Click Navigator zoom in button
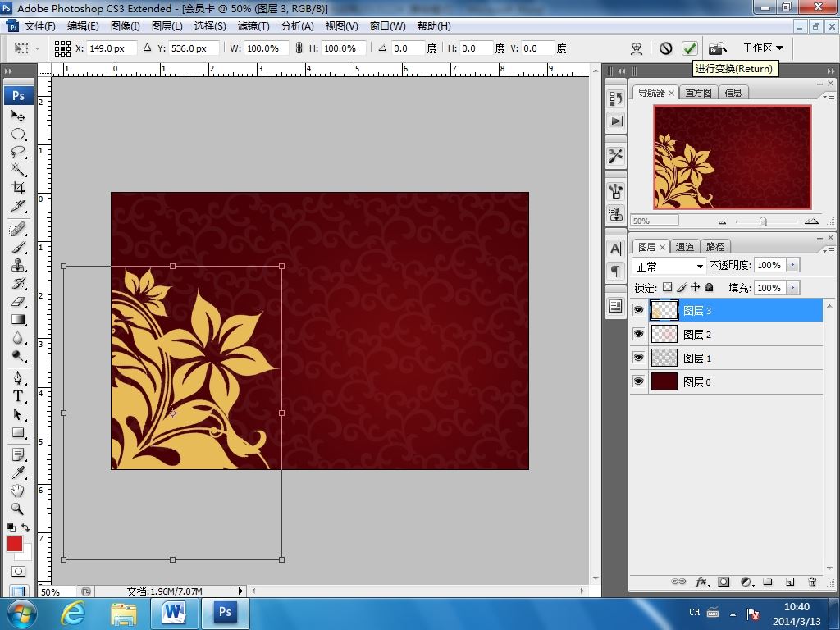840x630 pixels. click(x=811, y=221)
